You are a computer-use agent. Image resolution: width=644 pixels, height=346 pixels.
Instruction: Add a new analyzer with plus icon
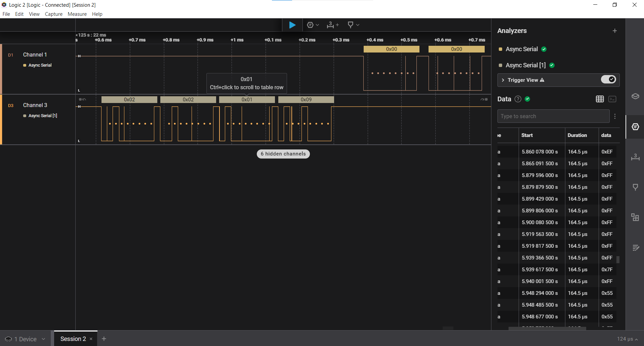coord(615,31)
